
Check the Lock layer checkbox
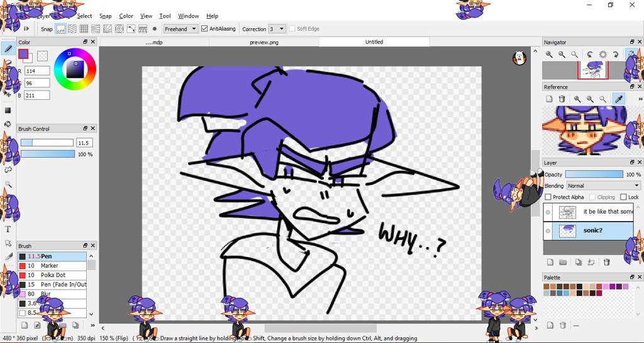623,197
